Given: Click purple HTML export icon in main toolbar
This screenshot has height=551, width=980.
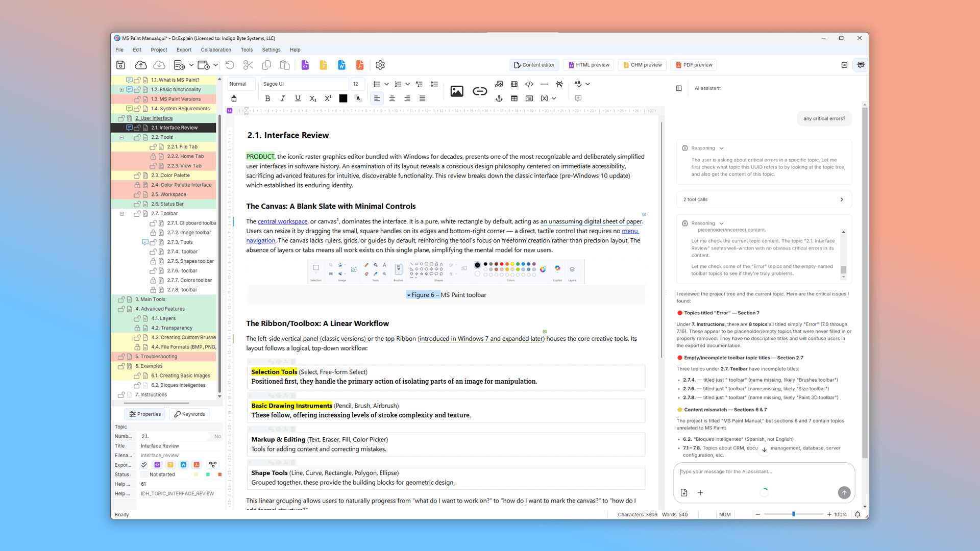Looking at the screenshot, I should (305, 65).
